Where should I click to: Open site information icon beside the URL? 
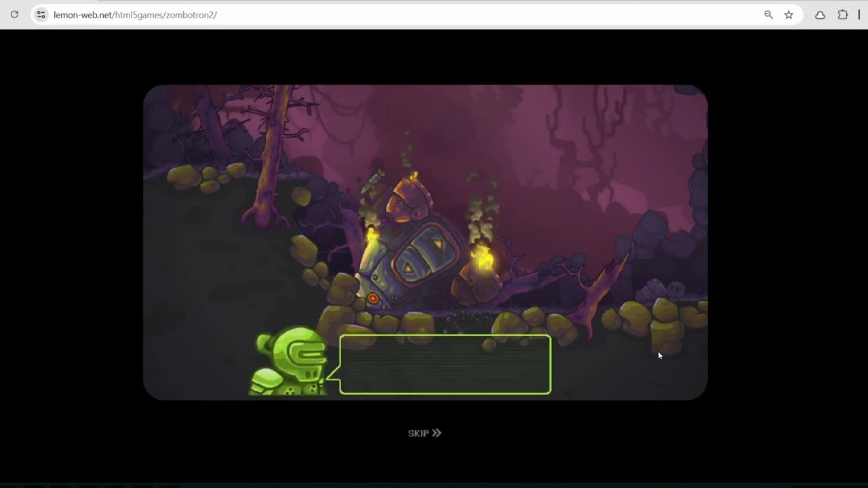tap(41, 14)
